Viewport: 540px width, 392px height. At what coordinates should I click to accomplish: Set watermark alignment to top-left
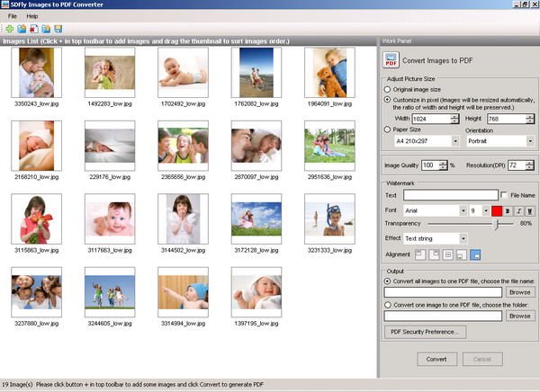[420, 257]
